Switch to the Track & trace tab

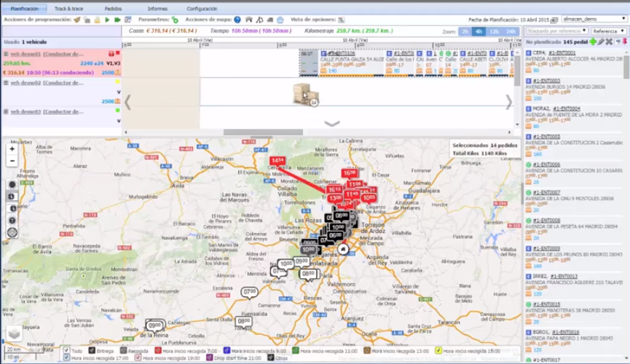click(x=70, y=8)
